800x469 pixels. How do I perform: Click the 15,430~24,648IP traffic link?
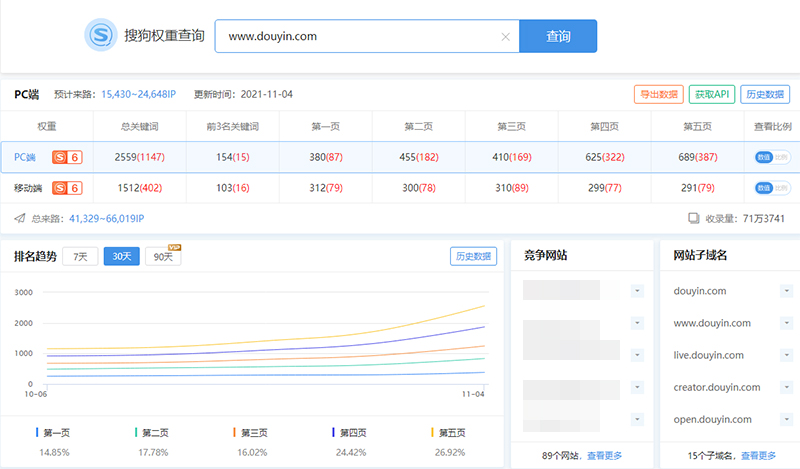click(x=138, y=94)
